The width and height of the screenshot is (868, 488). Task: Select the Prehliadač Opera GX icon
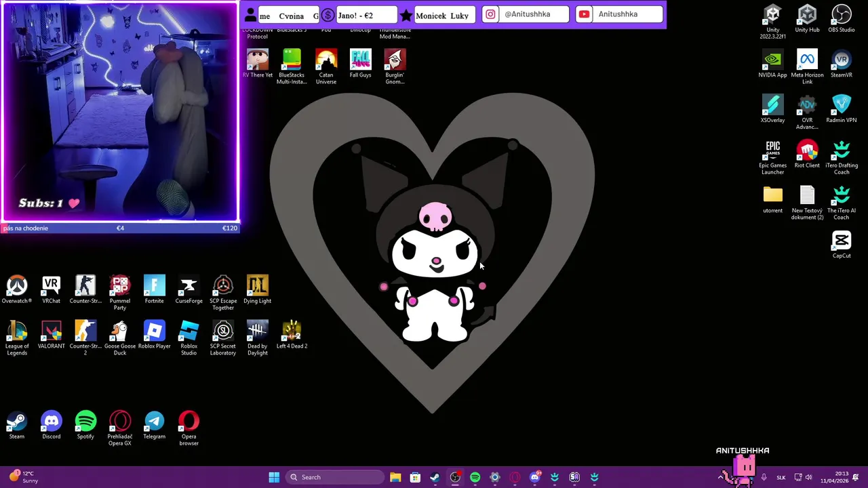point(119,428)
